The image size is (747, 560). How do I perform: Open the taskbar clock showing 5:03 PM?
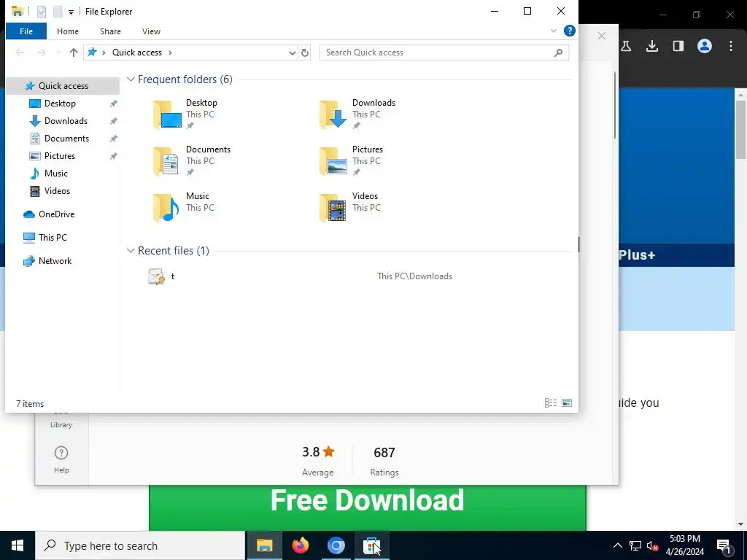pyautogui.click(x=684, y=545)
